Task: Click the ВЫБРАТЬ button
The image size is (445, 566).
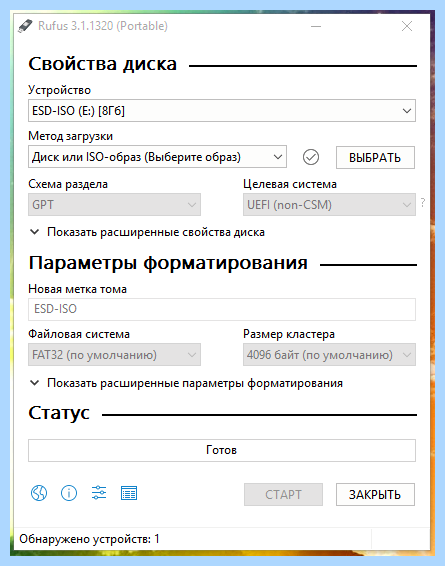Action: coord(375,157)
